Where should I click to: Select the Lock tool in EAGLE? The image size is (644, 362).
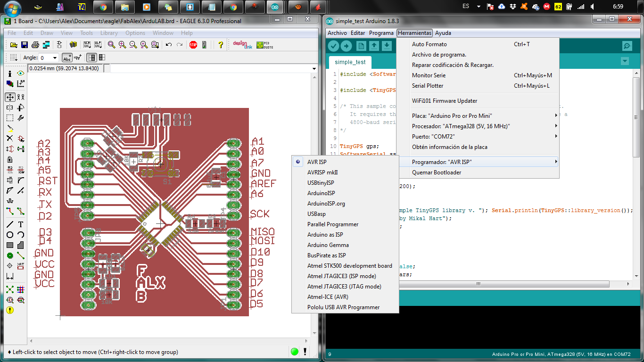[10, 159]
